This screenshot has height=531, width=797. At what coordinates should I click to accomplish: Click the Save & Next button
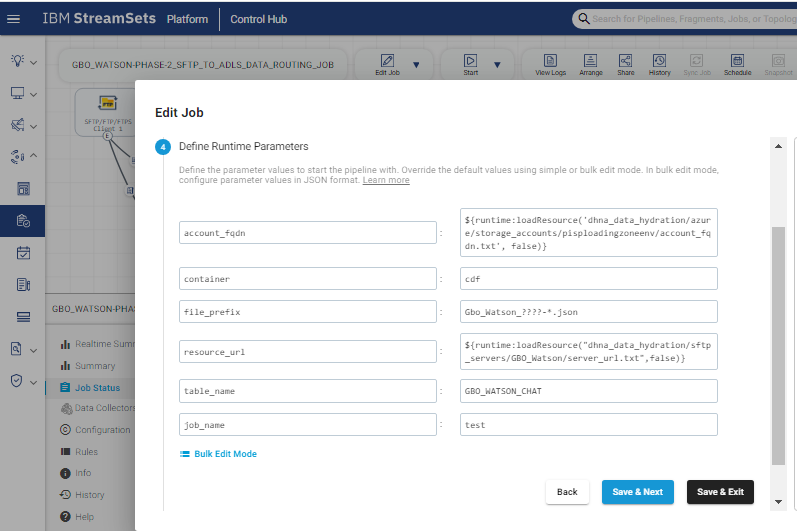tap(637, 492)
